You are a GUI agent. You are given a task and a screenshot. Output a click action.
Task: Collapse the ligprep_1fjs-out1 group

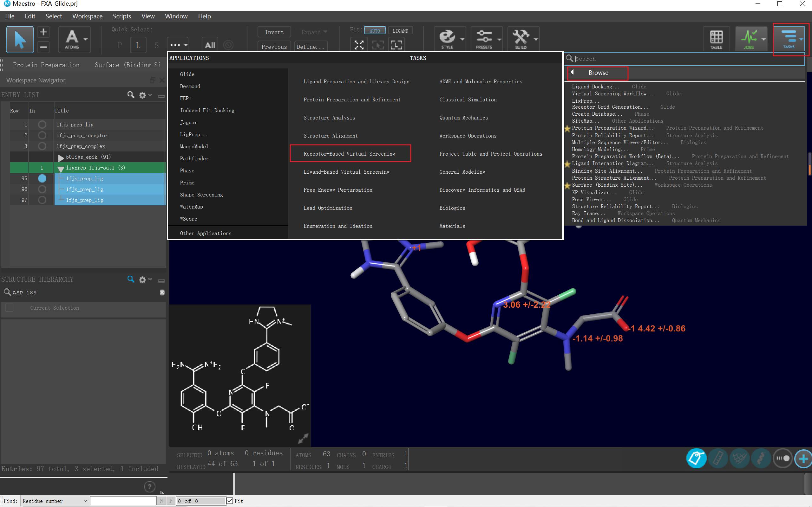[x=61, y=168]
